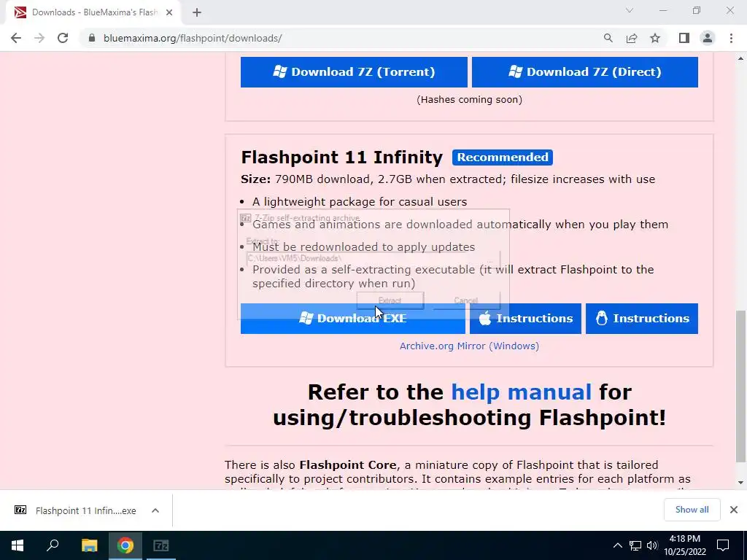Click Extract in the 7-Zip dialog
Screen dimensions: 747x560
tap(390, 300)
